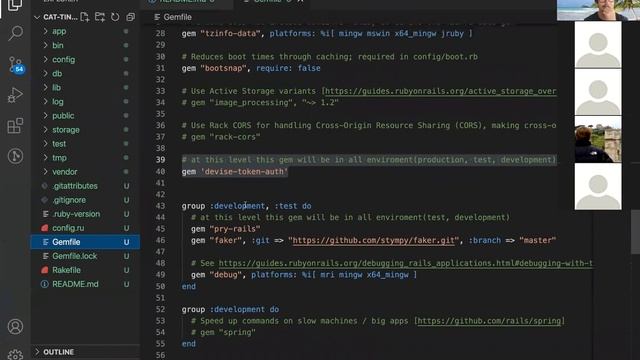Follow the guides.rubyonrails.org active_storage link
This screenshot has width=640, height=360.
point(440,91)
